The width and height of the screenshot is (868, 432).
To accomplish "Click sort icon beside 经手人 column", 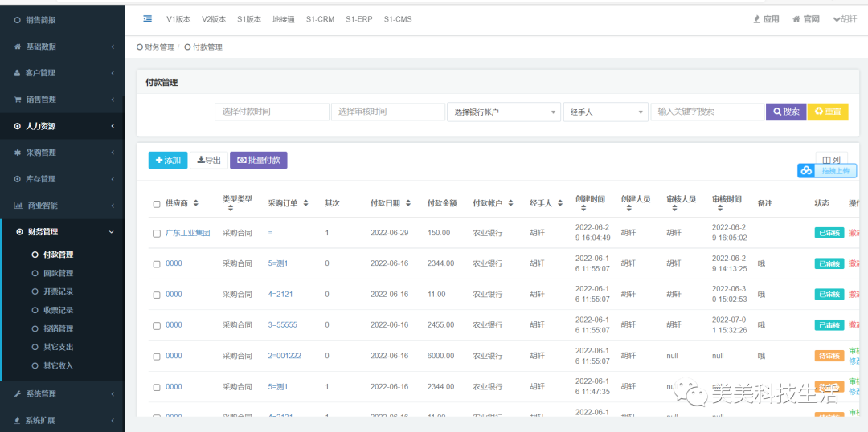I will 559,204.
